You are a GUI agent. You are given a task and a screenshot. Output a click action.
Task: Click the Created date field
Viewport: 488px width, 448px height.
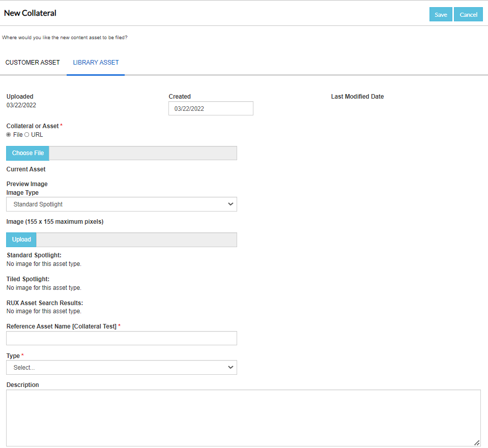[211, 108]
